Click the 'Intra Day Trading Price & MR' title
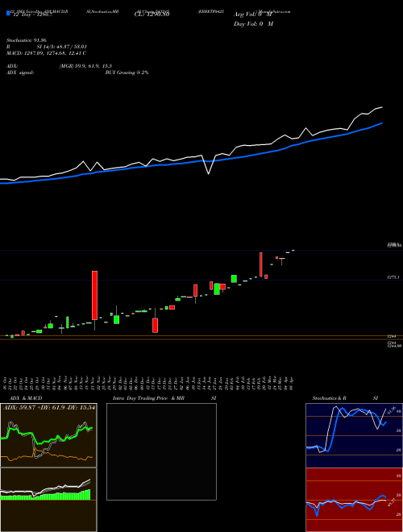403x532 pixels. tap(148, 398)
